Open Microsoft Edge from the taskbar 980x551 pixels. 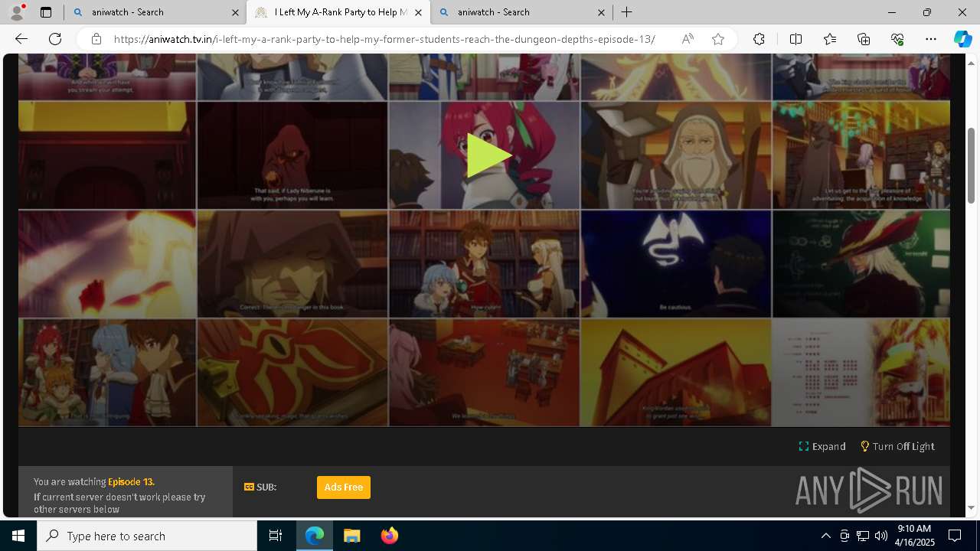(x=315, y=536)
